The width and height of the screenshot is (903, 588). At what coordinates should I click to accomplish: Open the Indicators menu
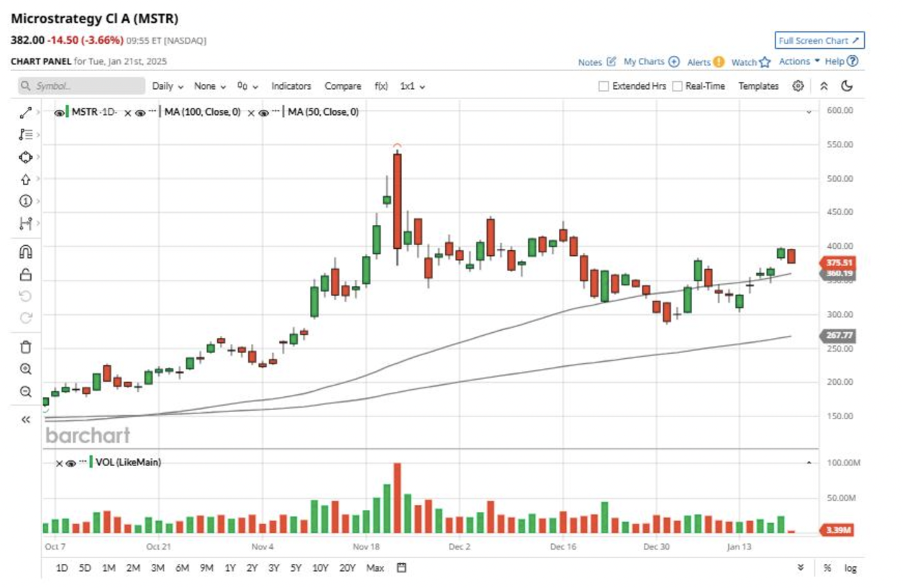point(291,86)
